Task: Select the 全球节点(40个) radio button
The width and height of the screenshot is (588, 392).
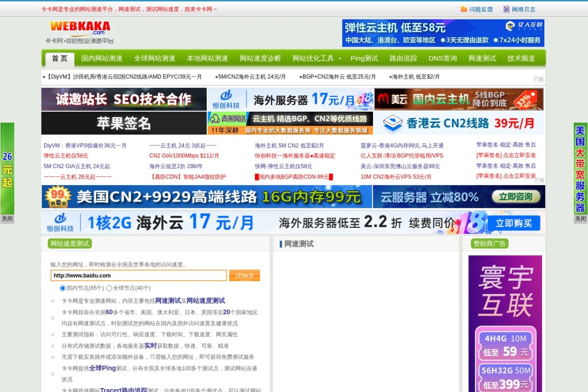Action: pos(109,288)
